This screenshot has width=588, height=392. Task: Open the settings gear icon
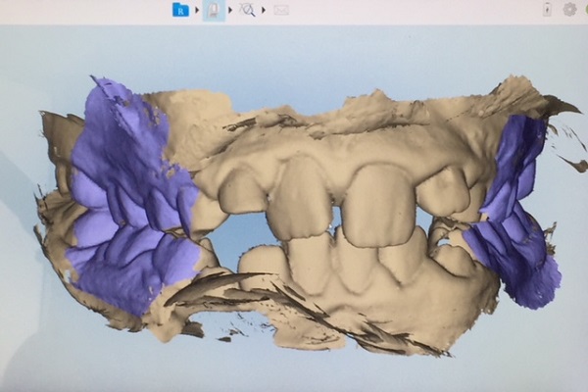[569, 10]
